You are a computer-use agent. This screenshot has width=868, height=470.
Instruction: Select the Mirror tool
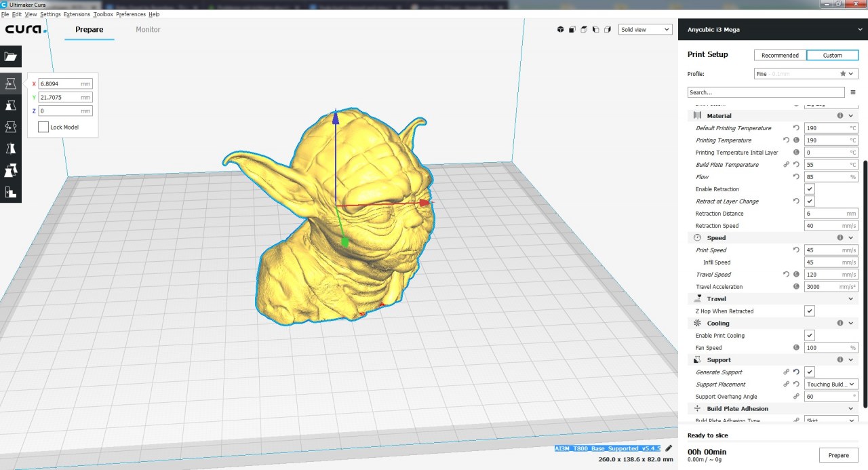[x=11, y=149]
